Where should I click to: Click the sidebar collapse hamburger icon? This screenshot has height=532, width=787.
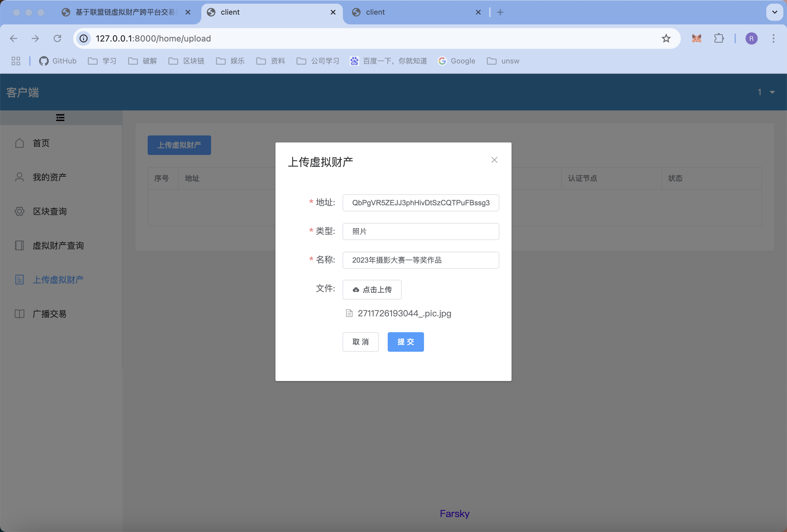tap(60, 117)
